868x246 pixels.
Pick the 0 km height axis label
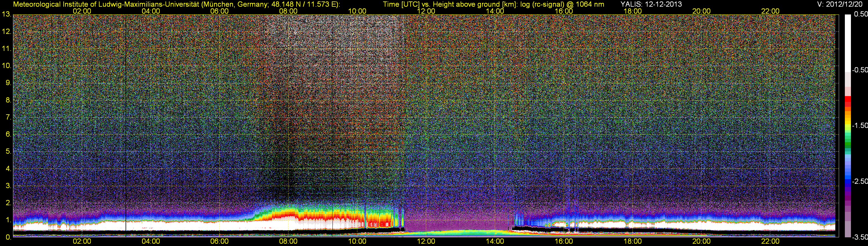click(x=8, y=237)
